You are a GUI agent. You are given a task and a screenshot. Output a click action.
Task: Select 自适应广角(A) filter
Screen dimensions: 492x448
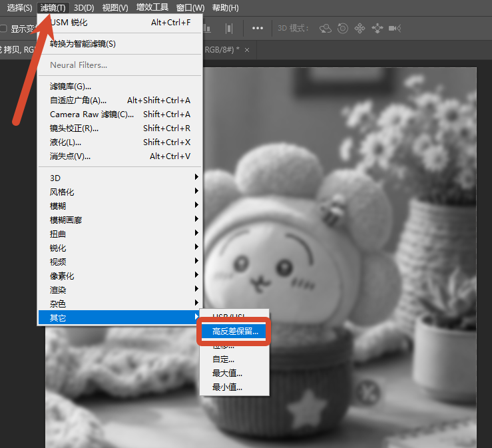click(x=120, y=101)
